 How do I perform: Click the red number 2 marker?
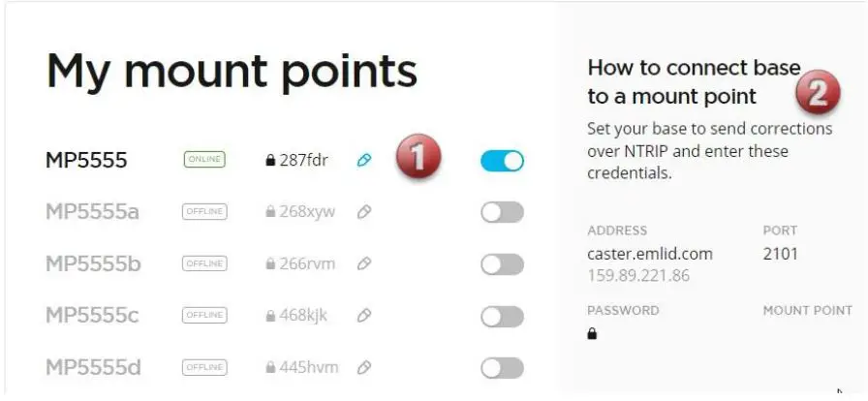(x=819, y=94)
